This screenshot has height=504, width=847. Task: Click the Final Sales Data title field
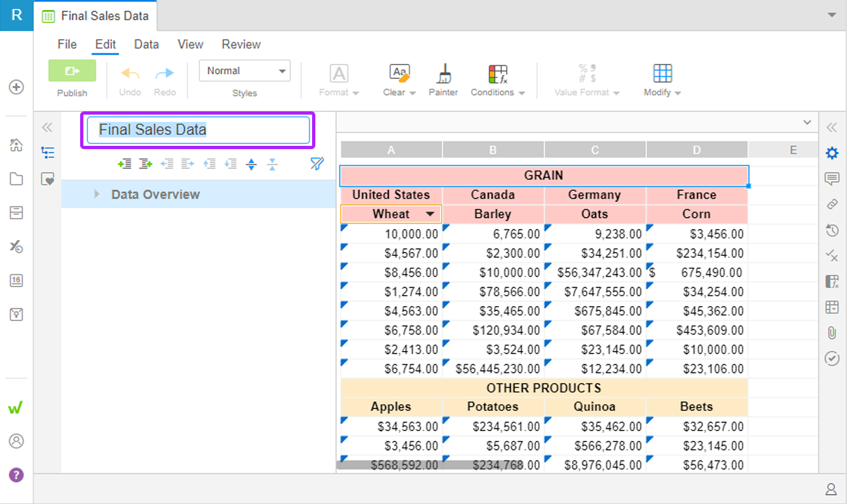tap(198, 130)
